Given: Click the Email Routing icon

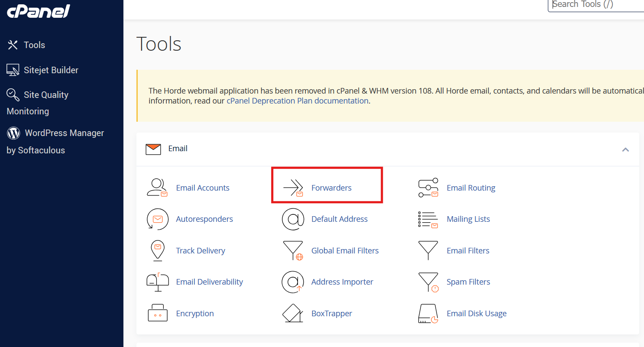Looking at the screenshot, I should 428,188.
